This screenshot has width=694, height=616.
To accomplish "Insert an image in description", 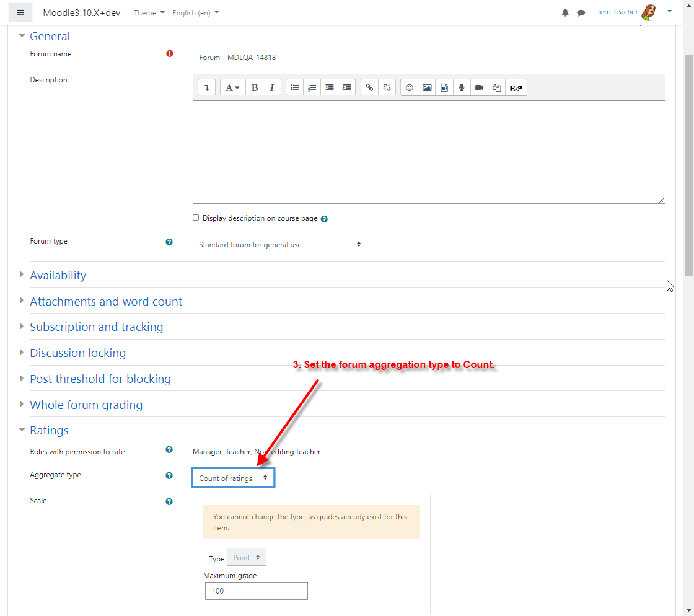I will (x=427, y=87).
